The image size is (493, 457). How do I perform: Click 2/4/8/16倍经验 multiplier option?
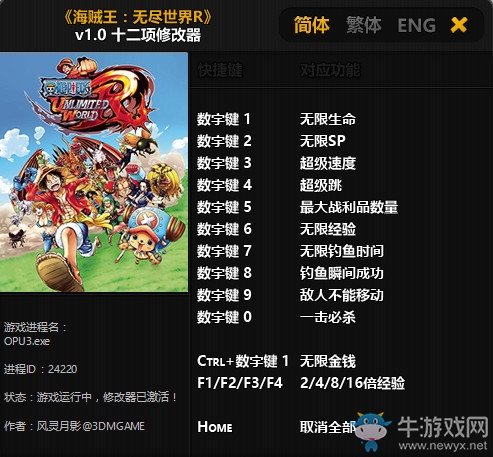352,383
